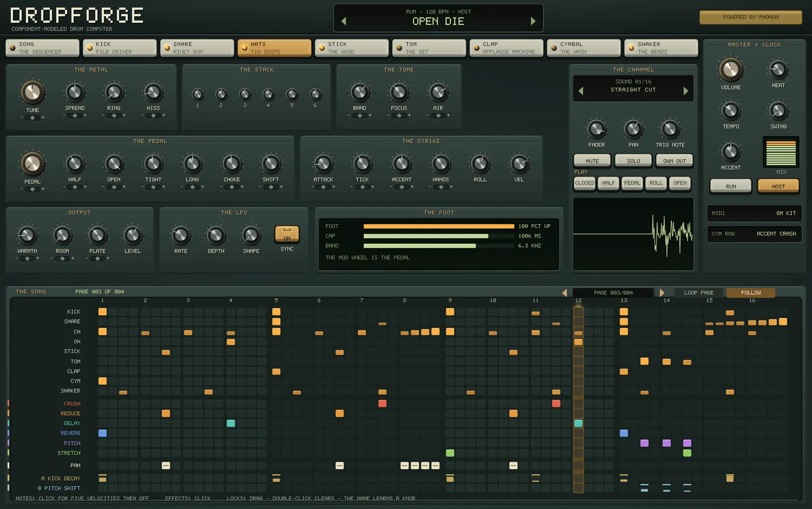
Task: Click the master VOLUME knob
Action: point(731,70)
